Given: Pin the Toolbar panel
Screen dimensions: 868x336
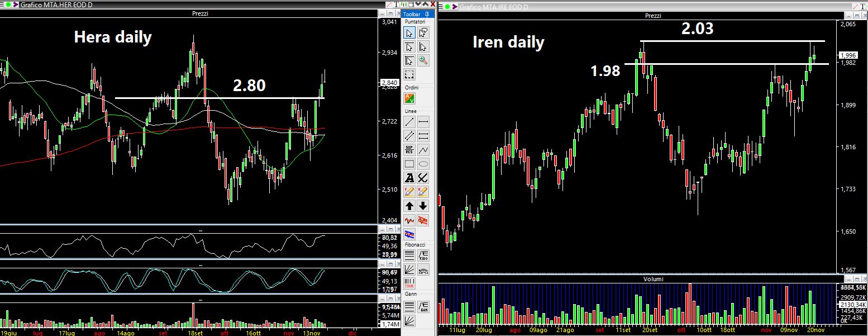Looking at the screenshot, I should pos(427,13).
